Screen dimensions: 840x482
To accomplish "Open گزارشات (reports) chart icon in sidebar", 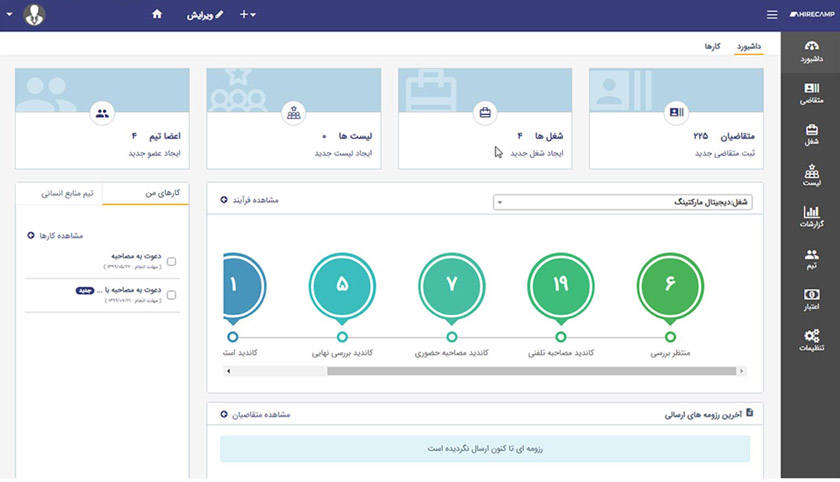I will [810, 217].
